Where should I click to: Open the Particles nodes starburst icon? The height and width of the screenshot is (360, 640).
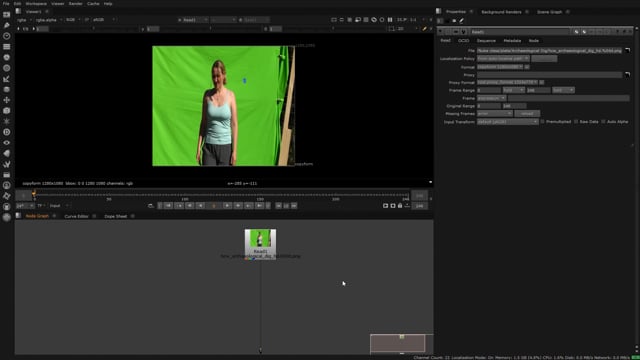[x=7, y=121]
